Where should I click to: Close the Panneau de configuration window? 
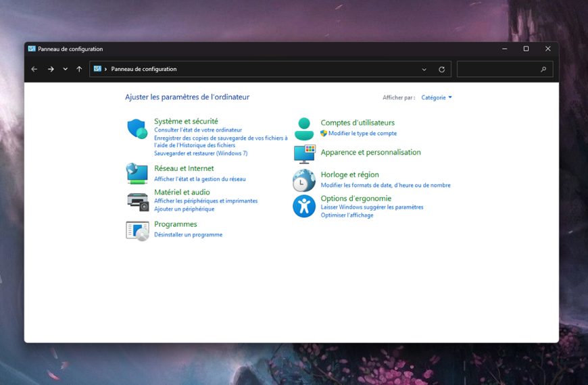tap(548, 49)
